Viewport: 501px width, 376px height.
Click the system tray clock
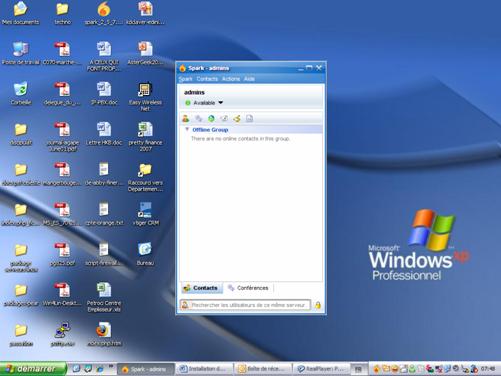pos(488,369)
